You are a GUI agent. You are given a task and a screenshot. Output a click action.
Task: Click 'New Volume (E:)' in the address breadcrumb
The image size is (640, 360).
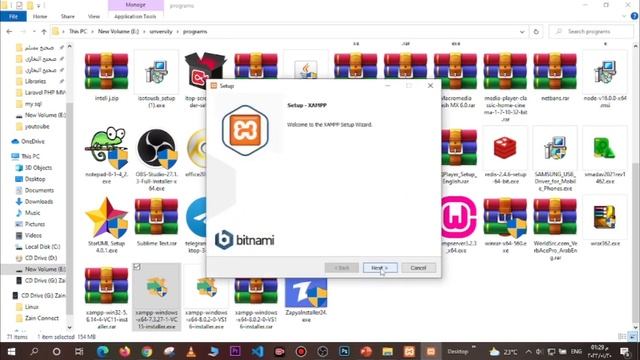[118, 31]
